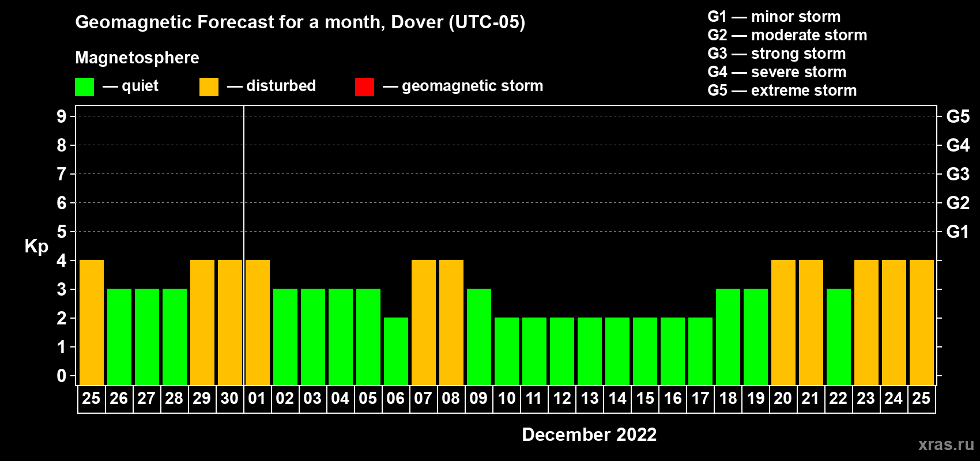The image size is (980, 461).
Task: Click the orange bar for date 07
Action: tap(424, 323)
